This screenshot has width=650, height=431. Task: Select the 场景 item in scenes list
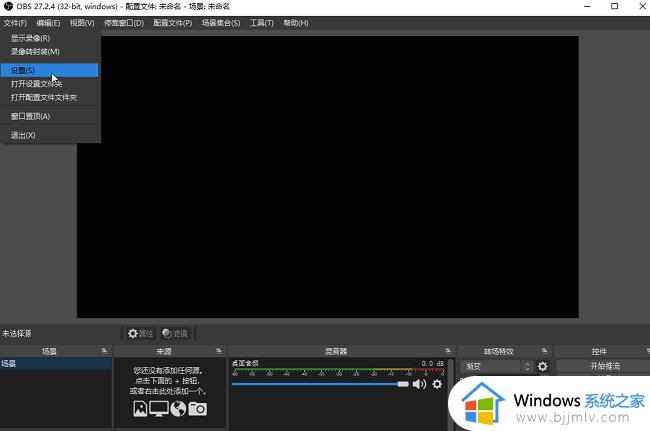pos(56,364)
